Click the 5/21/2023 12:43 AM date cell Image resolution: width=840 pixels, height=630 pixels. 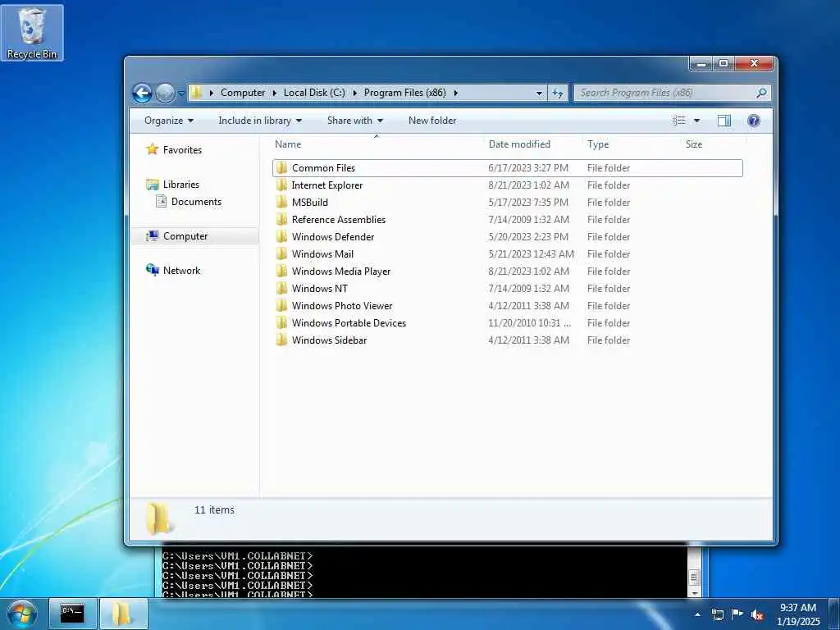point(531,254)
